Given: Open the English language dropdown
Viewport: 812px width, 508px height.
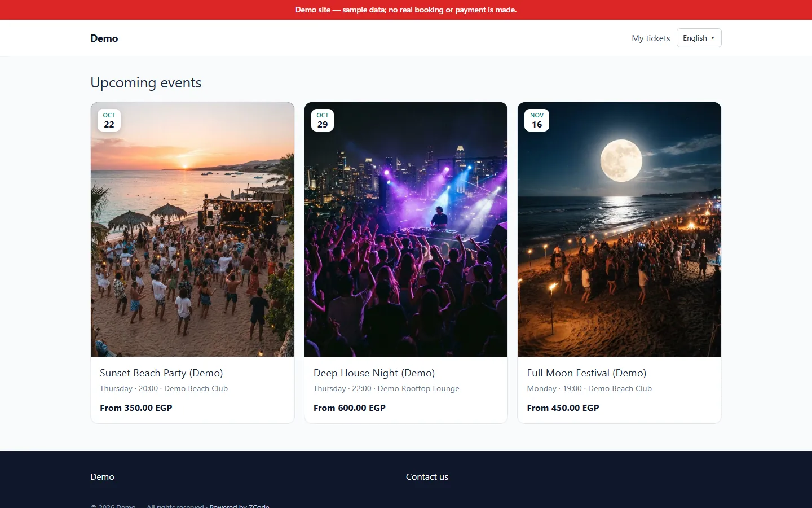Looking at the screenshot, I should (699, 38).
